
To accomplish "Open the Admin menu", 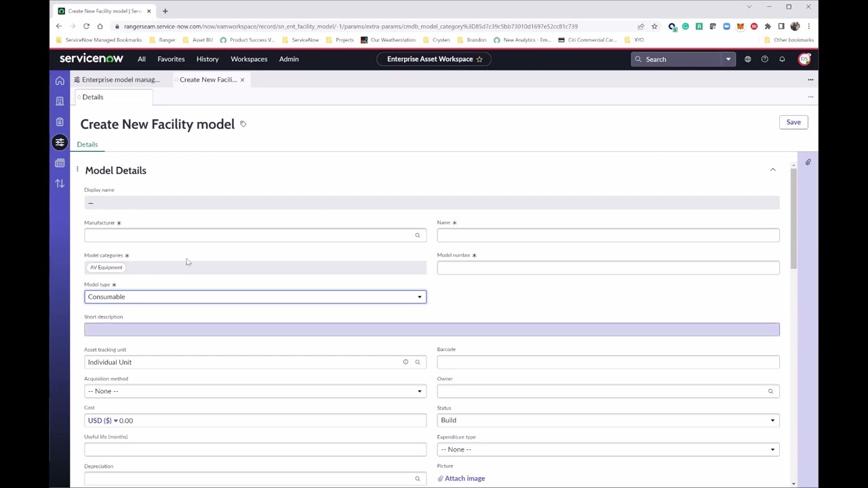I will [x=289, y=59].
